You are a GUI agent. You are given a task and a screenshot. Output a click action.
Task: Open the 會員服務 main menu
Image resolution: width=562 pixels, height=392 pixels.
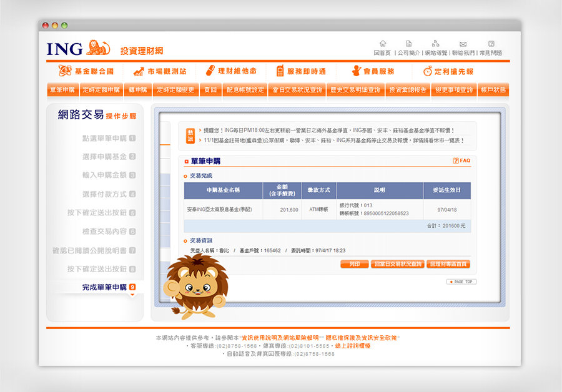point(373,71)
